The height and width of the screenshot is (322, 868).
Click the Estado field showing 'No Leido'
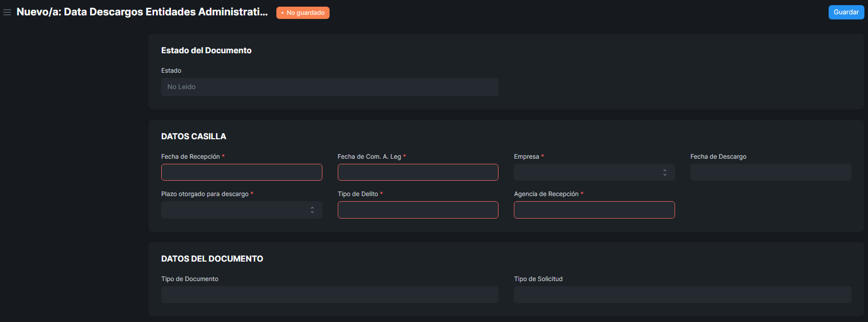coord(330,87)
